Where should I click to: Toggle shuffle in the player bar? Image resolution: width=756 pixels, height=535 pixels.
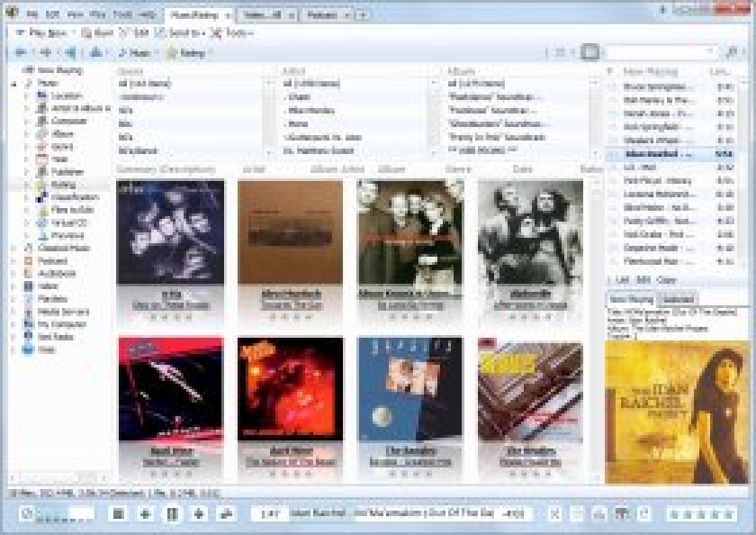pos(555,513)
